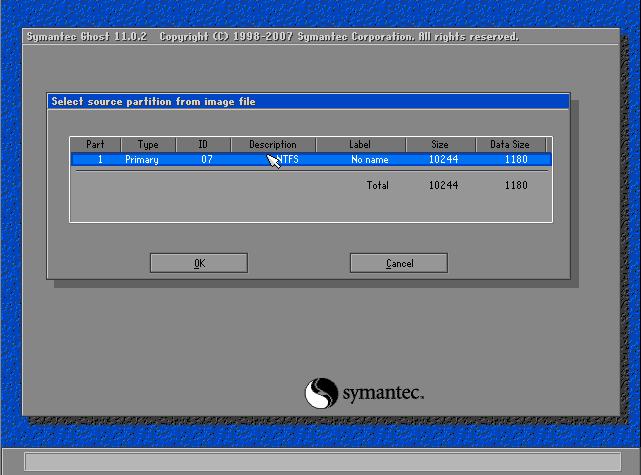
Task: Click the dialog title 'Select source partition from image file'
Action: 153,101
